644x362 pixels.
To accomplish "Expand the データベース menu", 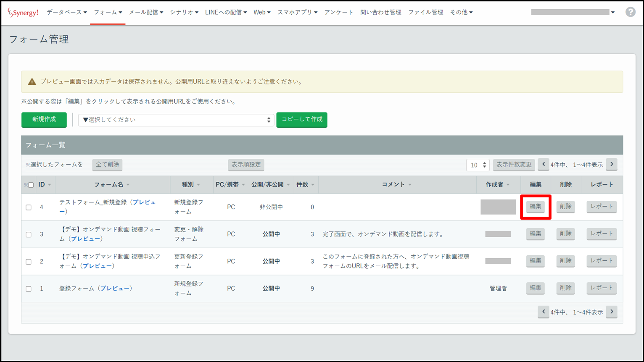I will point(66,13).
